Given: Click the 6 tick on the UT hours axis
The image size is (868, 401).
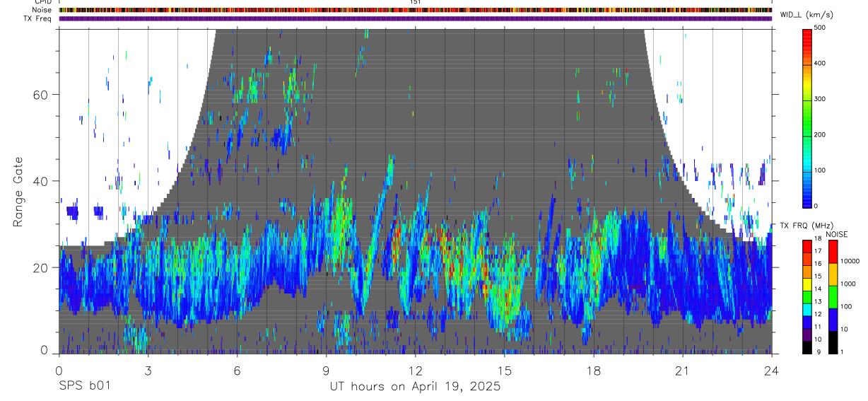Looking at the screenshot, I should click(x=237, y=371).
